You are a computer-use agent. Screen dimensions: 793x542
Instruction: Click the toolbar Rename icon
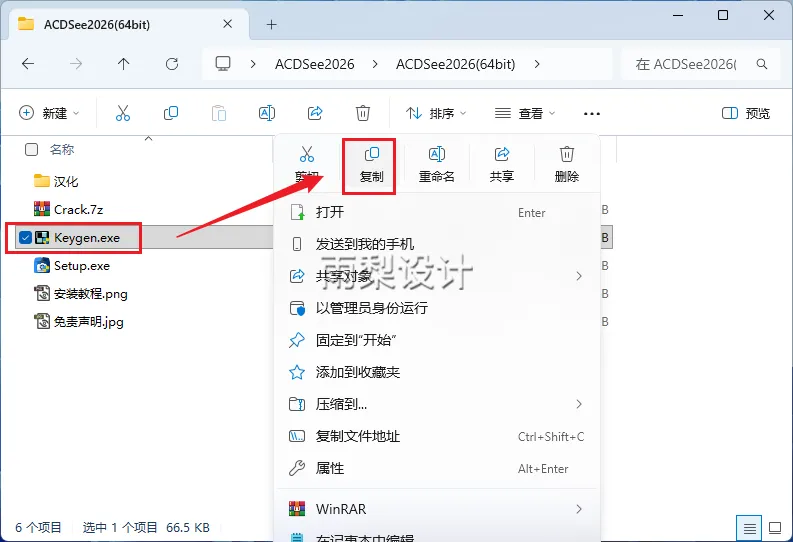click(x=267, y=113)
